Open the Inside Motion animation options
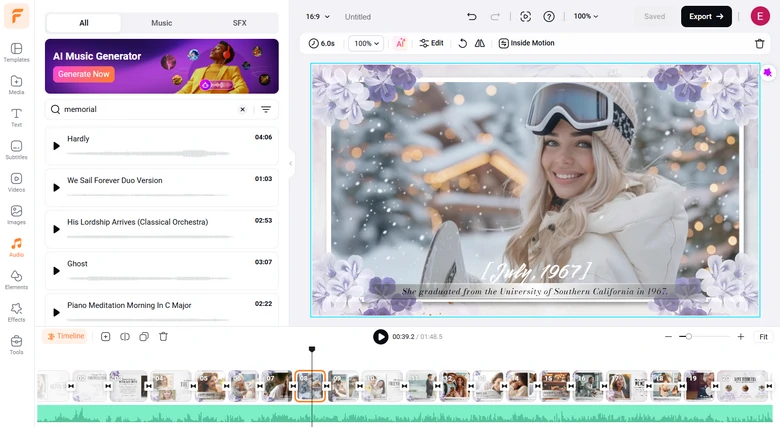Viewport: 780px width, 427px height. click(526, 43)
